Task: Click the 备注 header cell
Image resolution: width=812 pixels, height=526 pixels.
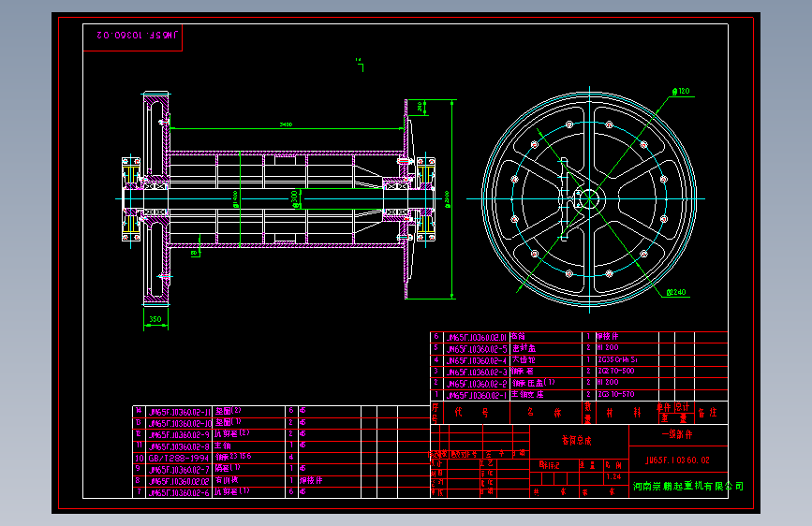Action: pyautogui.click(x=707, y=413)
